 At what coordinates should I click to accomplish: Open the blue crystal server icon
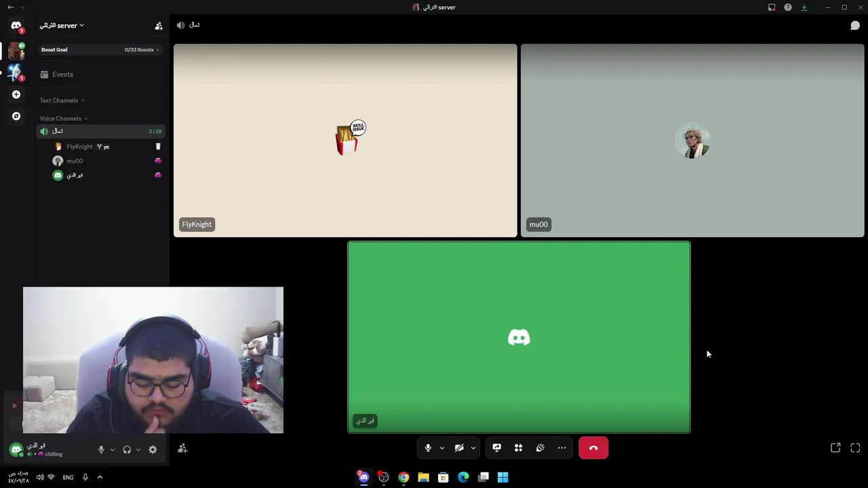[16, 73]
